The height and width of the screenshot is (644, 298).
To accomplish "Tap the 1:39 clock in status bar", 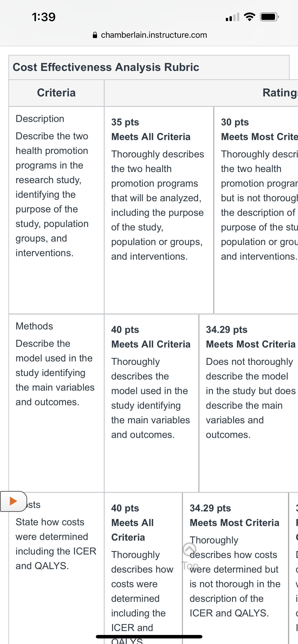I will (x=44, y=17).
